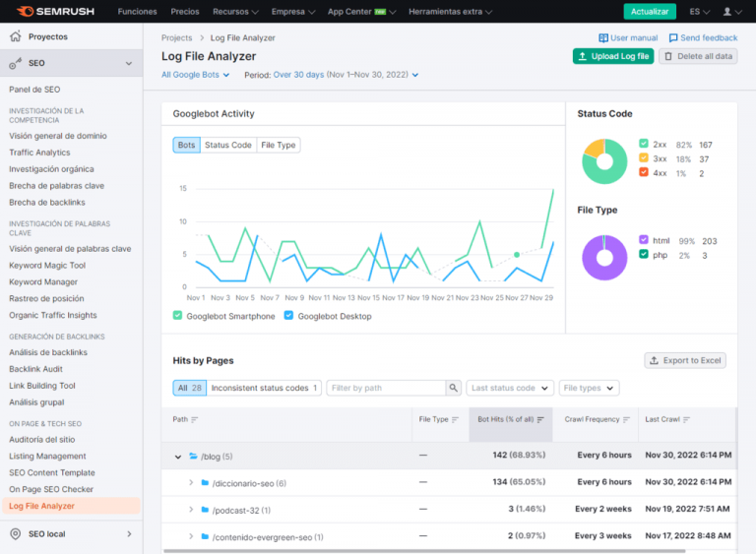Click the sort icon beside Path column
The height and width of the screenshot is (554, 756).
[195, 419]
